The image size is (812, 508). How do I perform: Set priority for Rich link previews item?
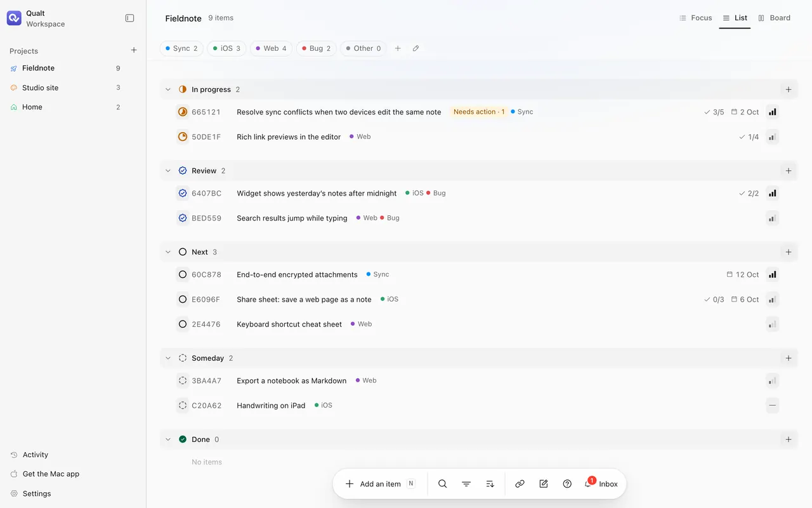point(772,137)
